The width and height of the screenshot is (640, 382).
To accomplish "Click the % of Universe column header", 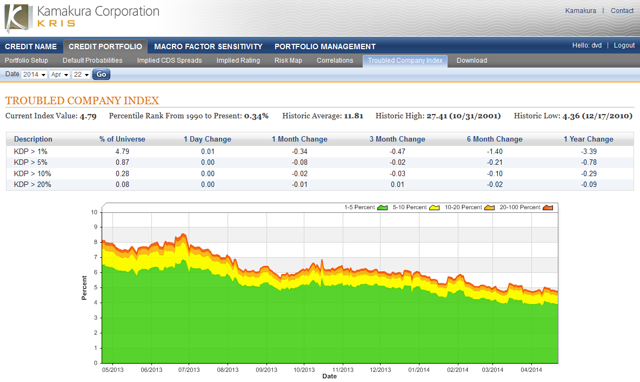I will click(x=122, y=139).
